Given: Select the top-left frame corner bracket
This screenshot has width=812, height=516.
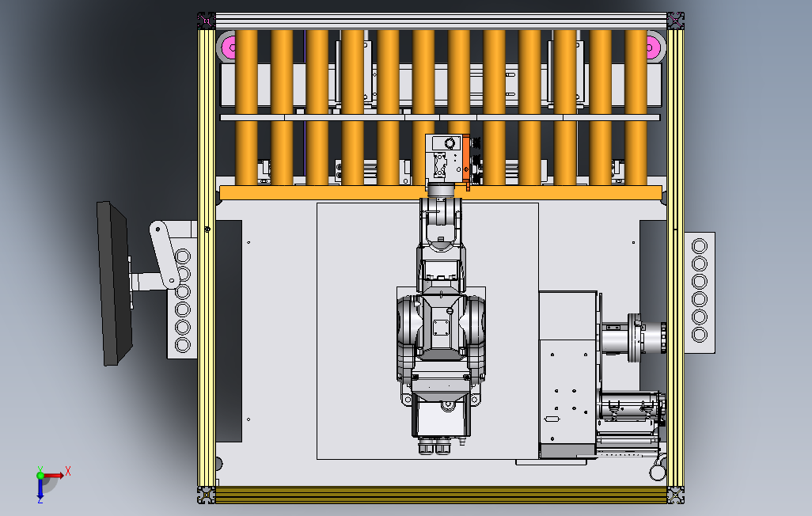Looking at the screenshot, I should (207, 21).
